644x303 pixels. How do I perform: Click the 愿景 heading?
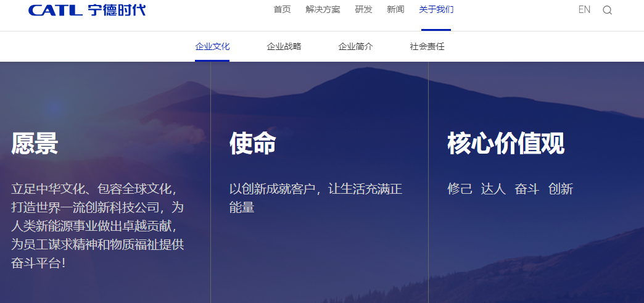(x=35, y=144)
